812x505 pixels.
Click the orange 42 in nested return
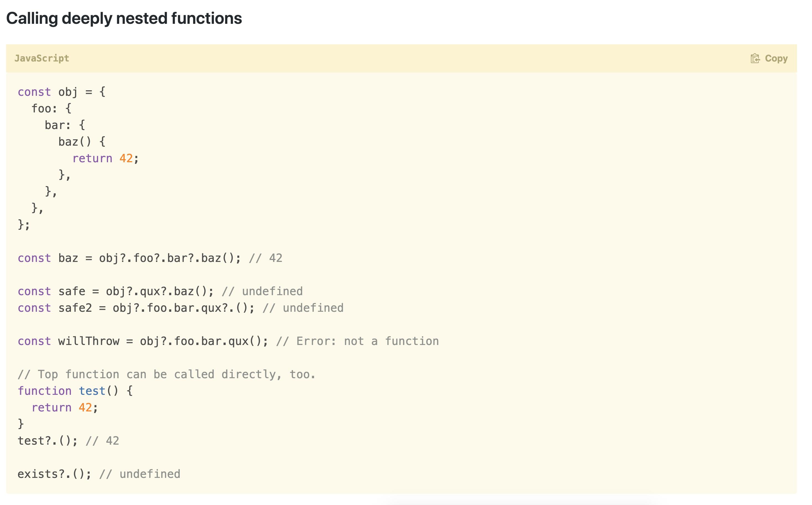(x=126, y=158)
